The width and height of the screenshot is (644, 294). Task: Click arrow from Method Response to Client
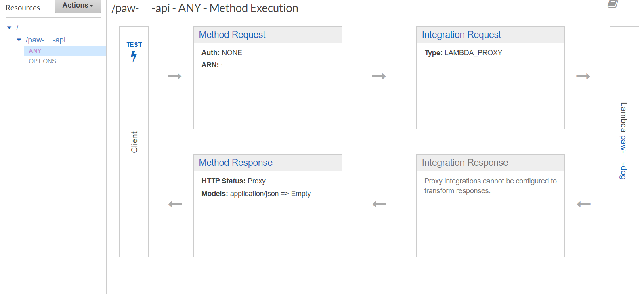(175, 204)
